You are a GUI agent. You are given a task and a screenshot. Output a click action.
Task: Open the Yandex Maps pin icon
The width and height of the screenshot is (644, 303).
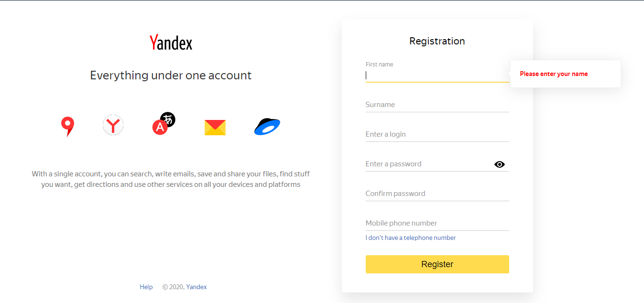68,127
